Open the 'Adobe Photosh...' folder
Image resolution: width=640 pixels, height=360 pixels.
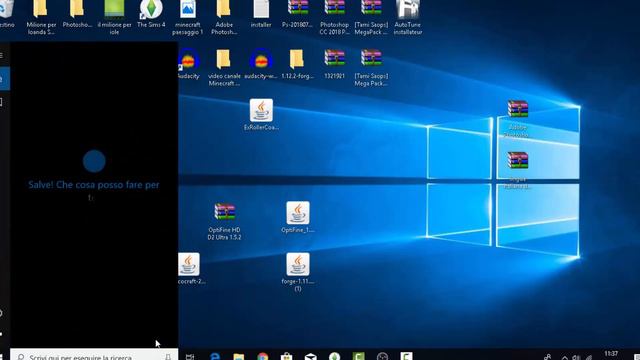pyautogui.click(x=224, y=9)
